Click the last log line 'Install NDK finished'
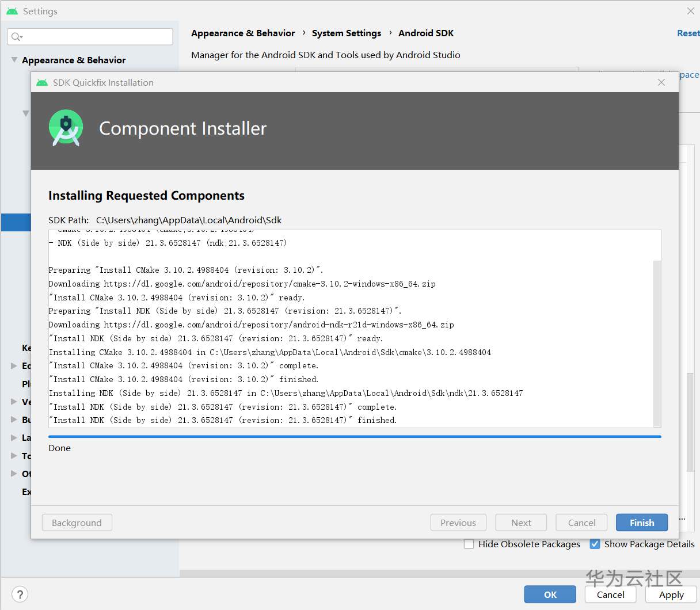700x610 pixels. point(223,420)
